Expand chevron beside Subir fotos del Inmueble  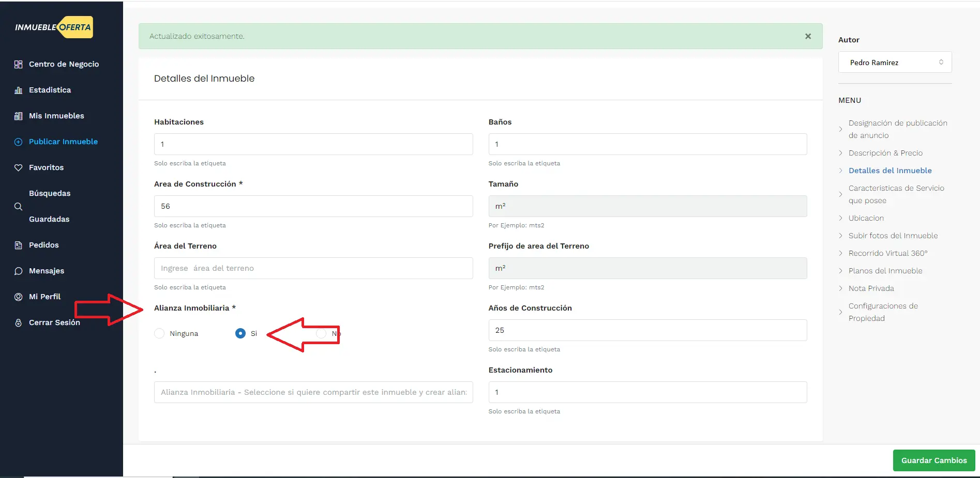pyautogui.click(x=840, y=236)
